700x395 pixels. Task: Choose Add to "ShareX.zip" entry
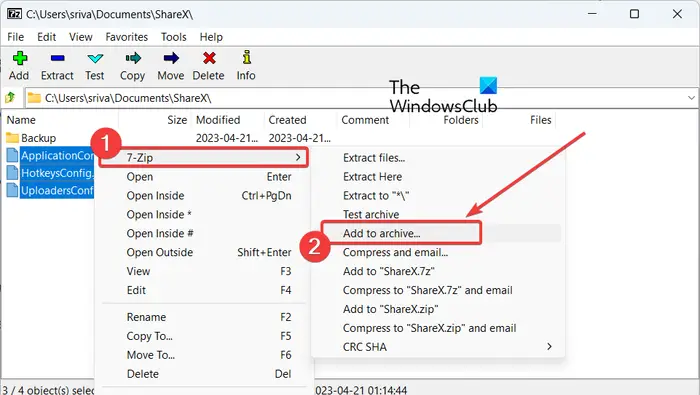pos(390,309)
